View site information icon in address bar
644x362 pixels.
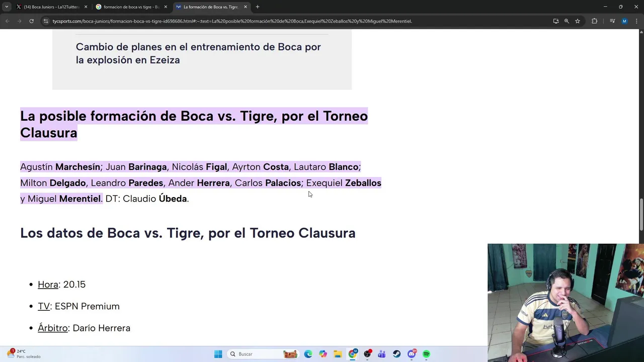point(46,21)
